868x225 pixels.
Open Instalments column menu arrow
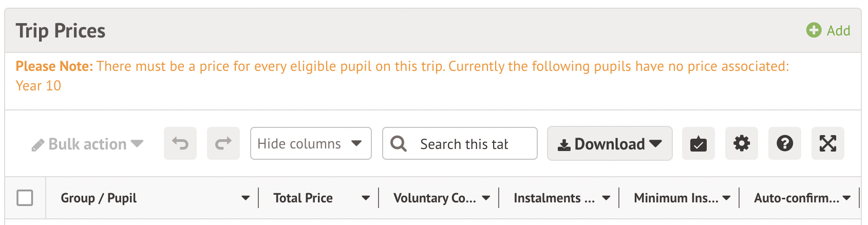[x=606, y=198]
